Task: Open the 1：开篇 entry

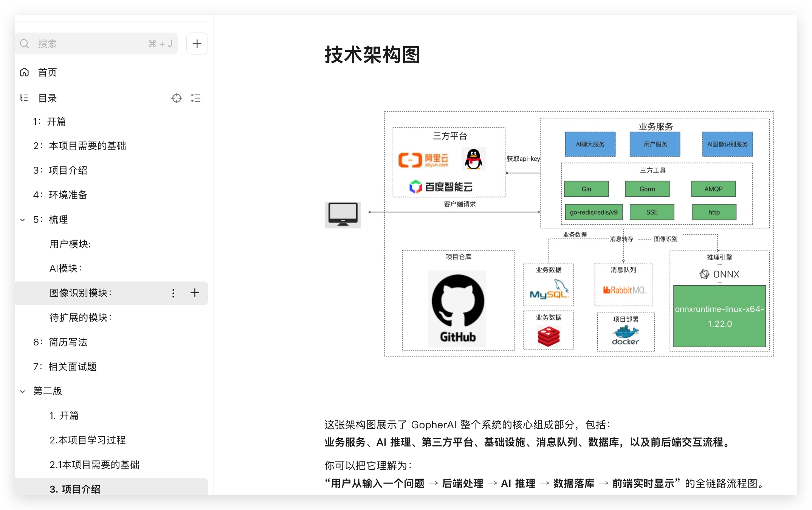Action: (x=50, y=122)
